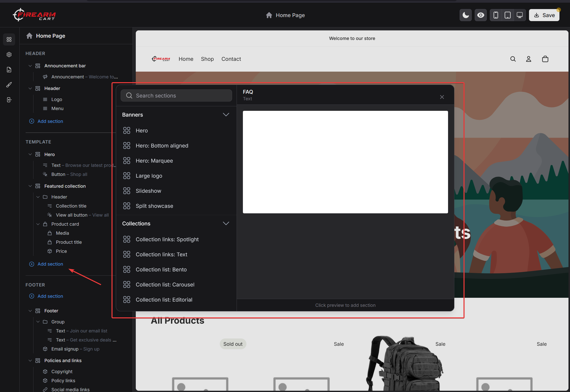The image size is (570, 392).
Task: Open Home link in store nav
Action: (186, 59)
